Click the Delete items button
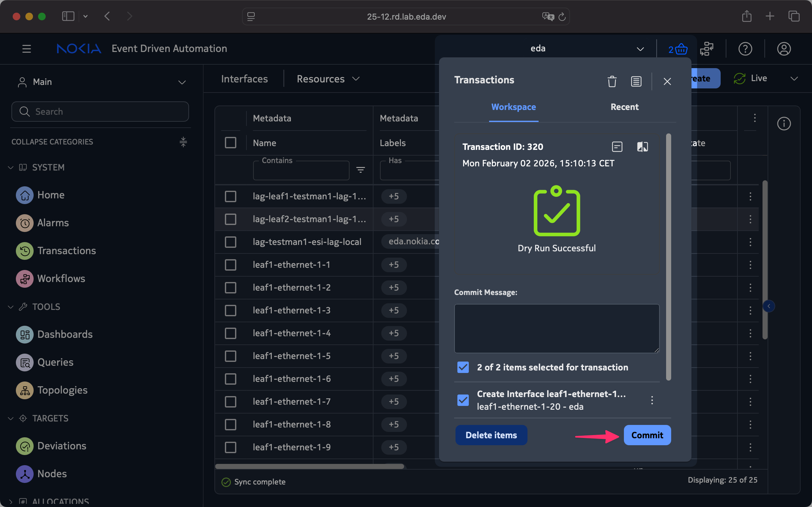The image size is (812, 507). [491, 435]
